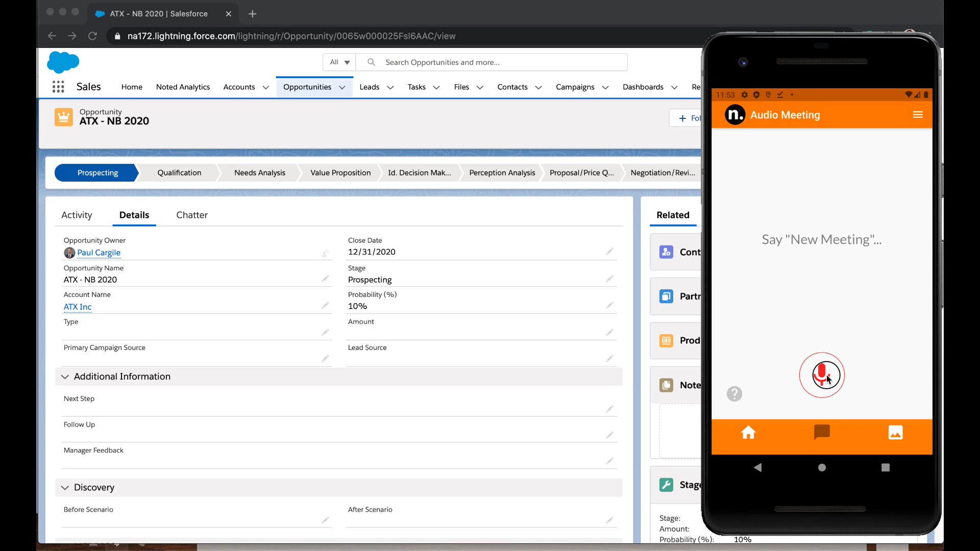
Task: Click the Products related list icon
Action: [666, 340]
